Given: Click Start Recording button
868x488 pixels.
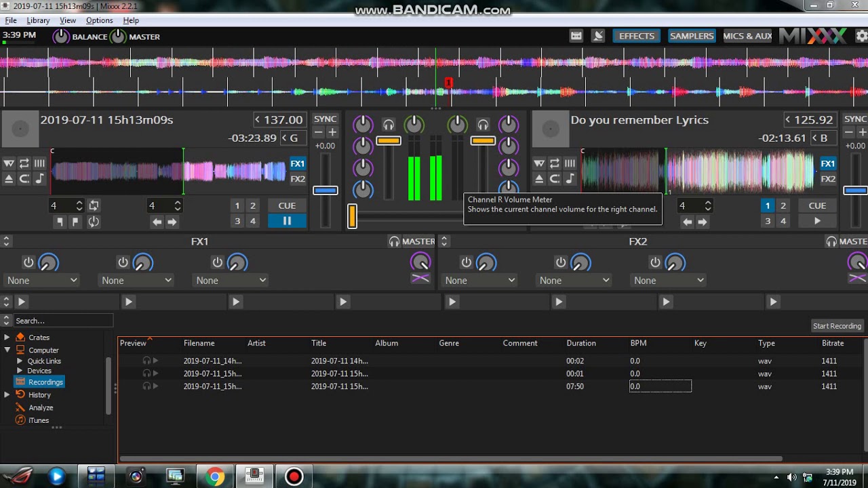Looking at the screenshot, I should coord(837,326).
